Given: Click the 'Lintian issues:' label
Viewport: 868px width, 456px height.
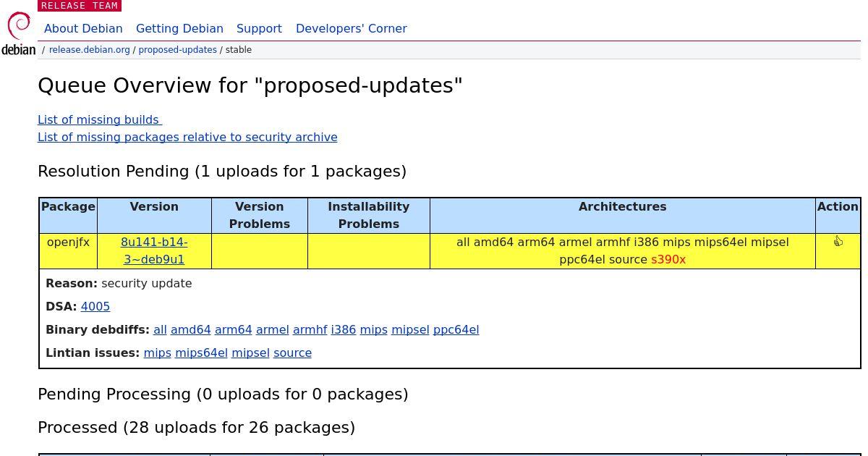Looking at the screenshot, I should click(x=93, y=352).
